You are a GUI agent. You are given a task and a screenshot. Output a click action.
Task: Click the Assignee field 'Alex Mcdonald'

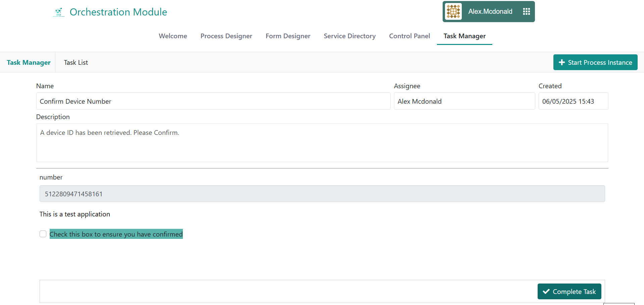click(x=464, y=101)
